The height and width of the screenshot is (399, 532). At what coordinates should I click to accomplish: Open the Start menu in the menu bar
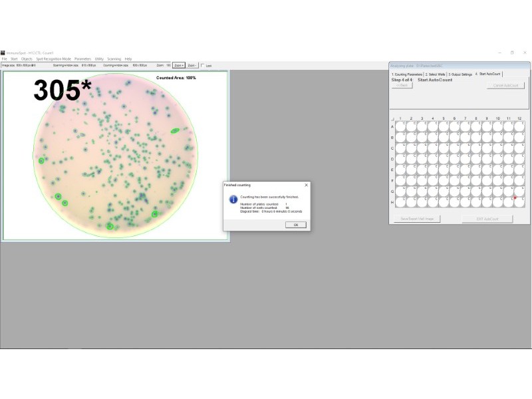14,58
